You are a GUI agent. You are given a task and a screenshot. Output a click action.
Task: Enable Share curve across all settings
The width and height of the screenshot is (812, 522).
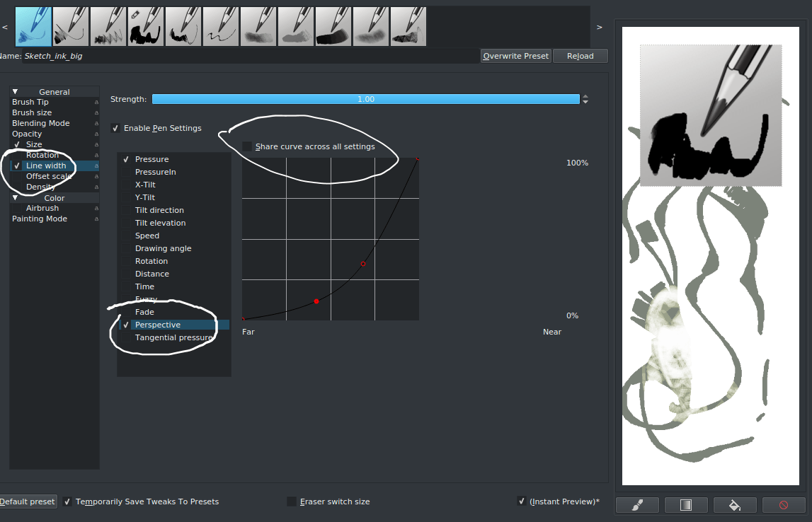(x=246, y=146)
